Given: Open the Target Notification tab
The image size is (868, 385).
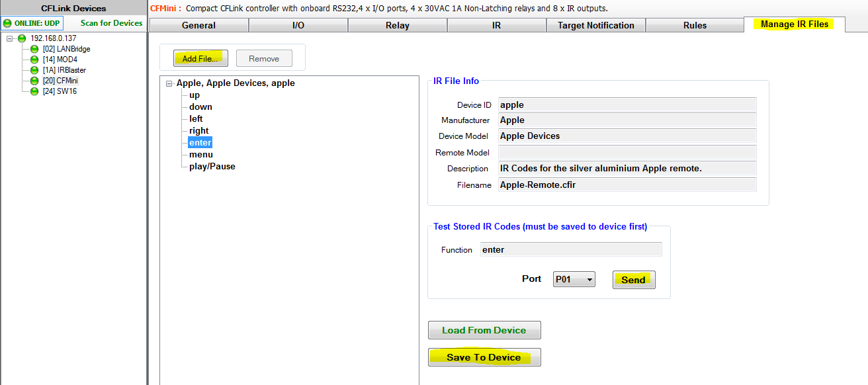Looking at the screenshot, I should point(595,25).
